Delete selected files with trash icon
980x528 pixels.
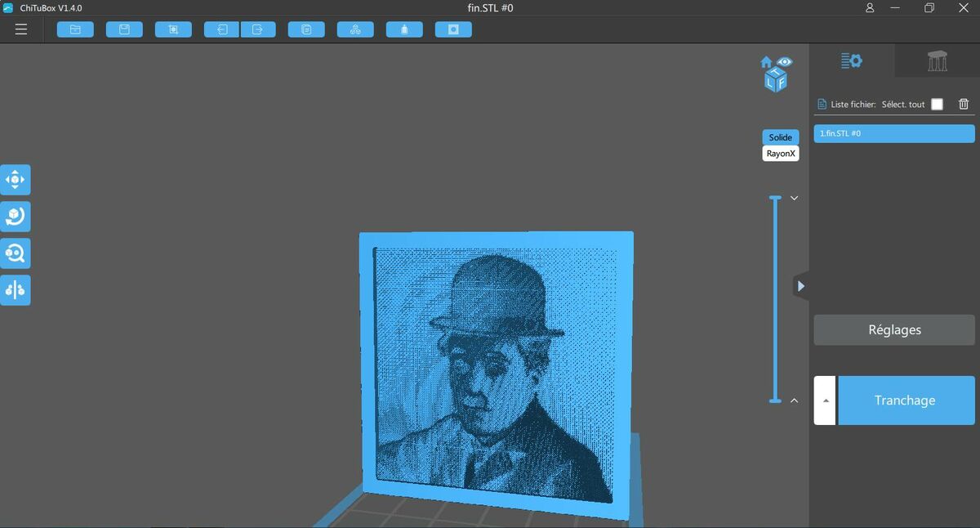coord(964,104)
